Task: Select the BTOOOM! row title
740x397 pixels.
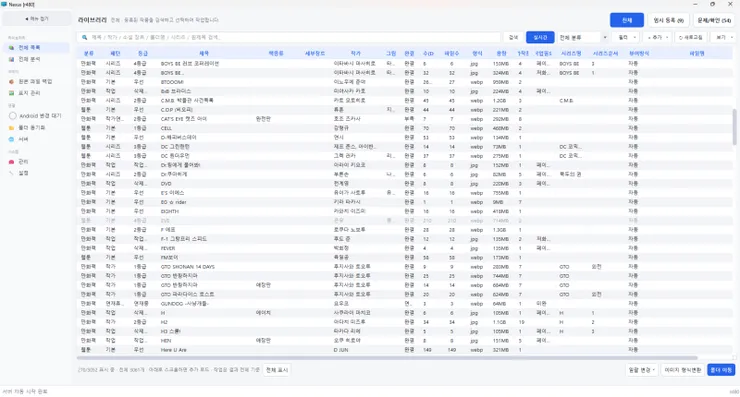Action: [x=172, y=82]
